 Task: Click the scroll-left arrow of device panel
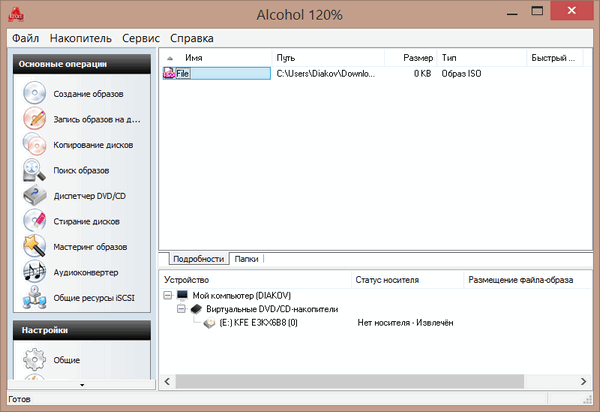pyautogui.click(x=167, y=381)
